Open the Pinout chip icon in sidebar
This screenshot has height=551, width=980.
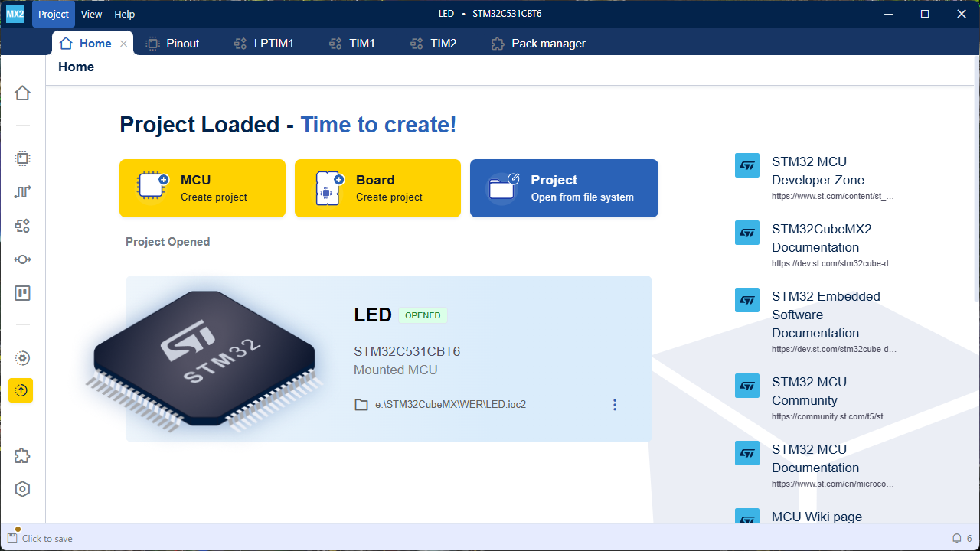(x=22, y=158)
